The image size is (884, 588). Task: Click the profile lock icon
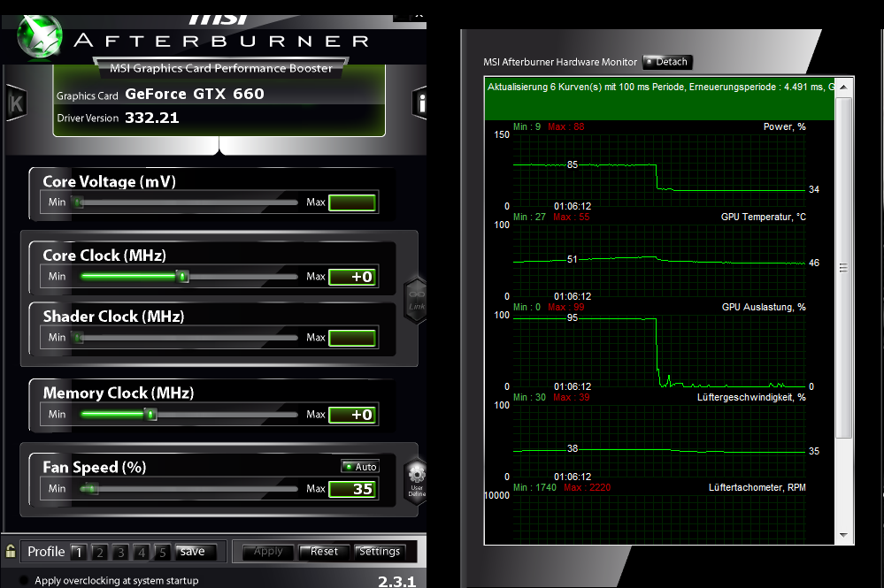[10, 551]
